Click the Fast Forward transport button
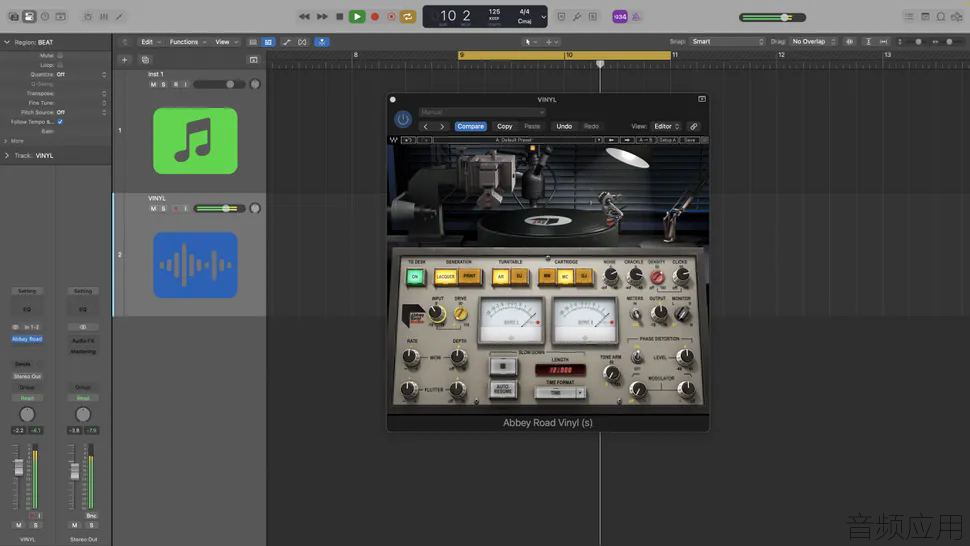 pyautogui.click(x=322, y=17)
